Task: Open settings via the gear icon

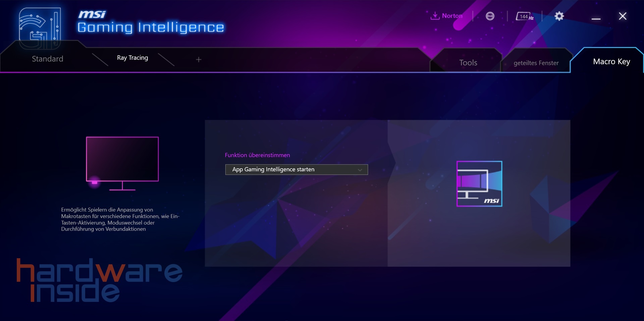Action: pyautogui.click(x=559, y=16)
